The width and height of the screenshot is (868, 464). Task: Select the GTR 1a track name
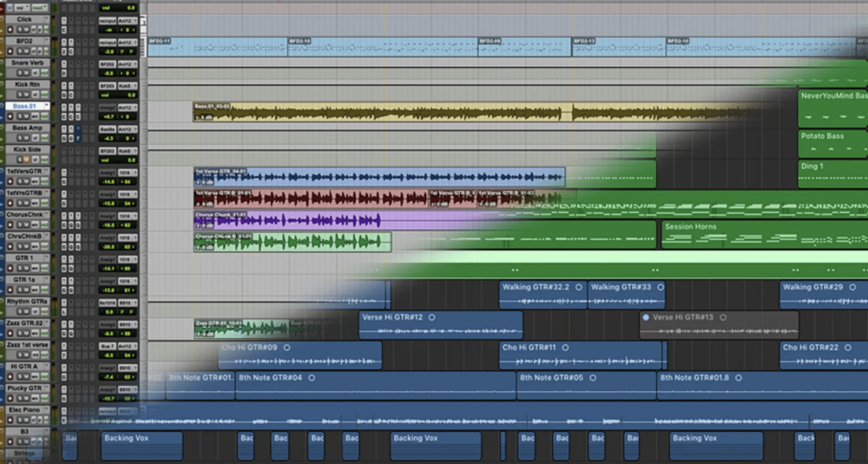pyautogui.click(x=24, y=280)
